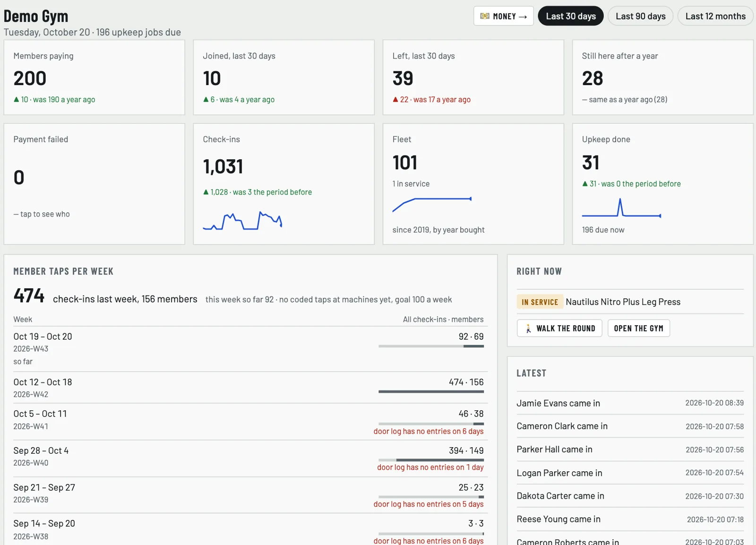Image resolution: width=756 pixels, height=545 pixels.
Task: Open the Members paying card
Action: click(x=94, y=78)
